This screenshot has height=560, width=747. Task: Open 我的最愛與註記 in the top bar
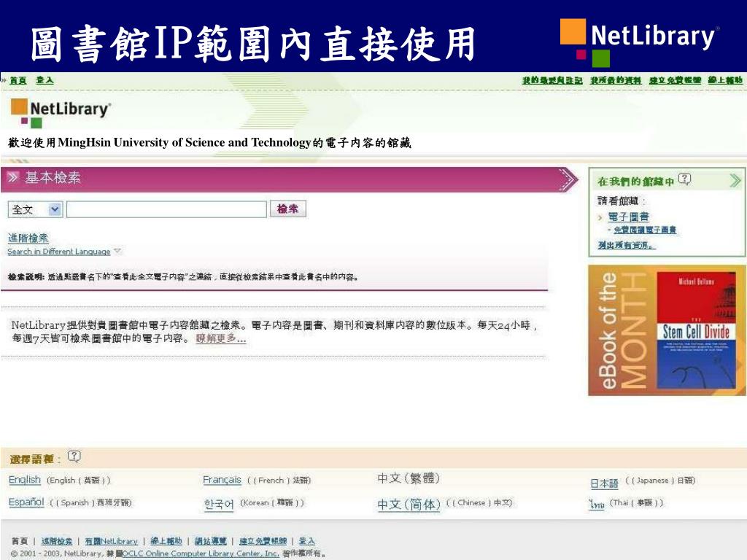tap(552, 80)
